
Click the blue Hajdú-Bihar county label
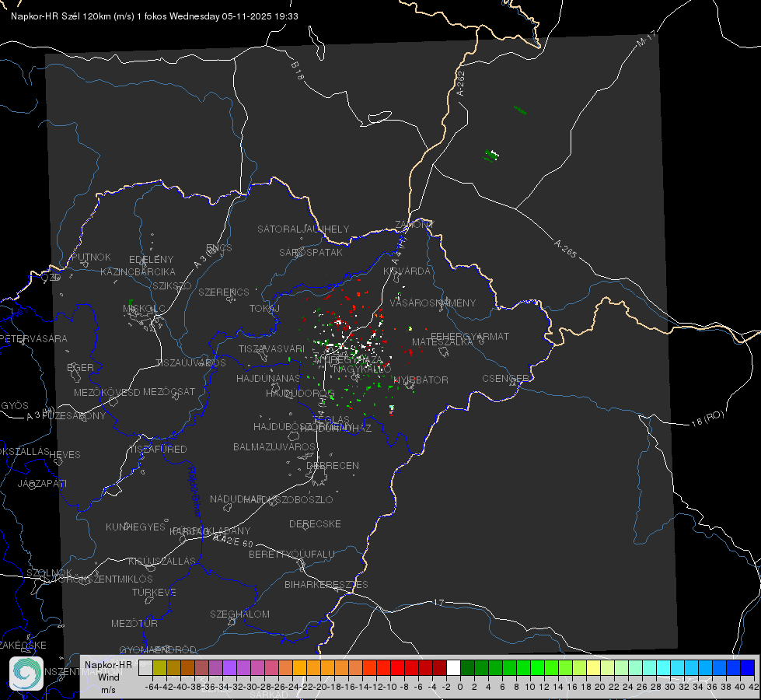[x=194, y=492]
